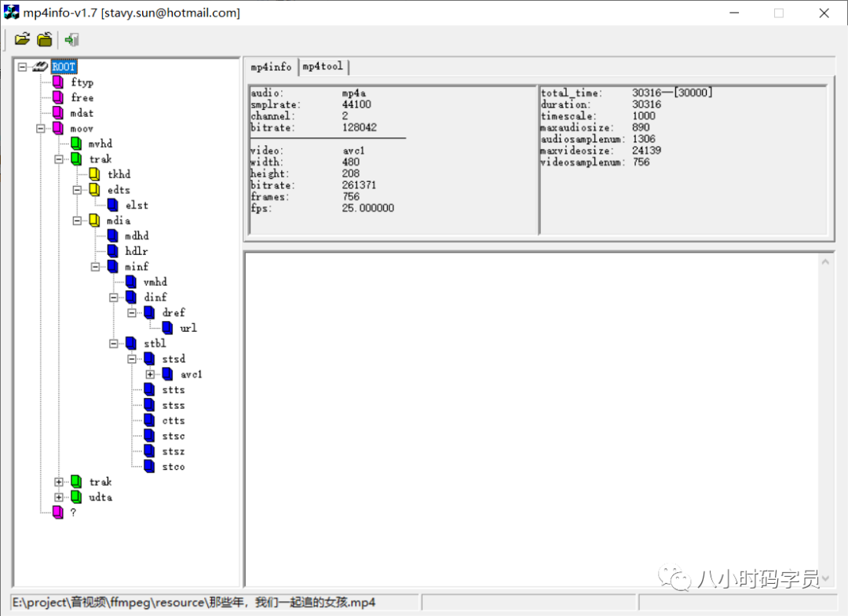Viewport: 848px width, 616px height.
Task: Click the blue icon beside mdhd
Action: click(x=113, y=235)
